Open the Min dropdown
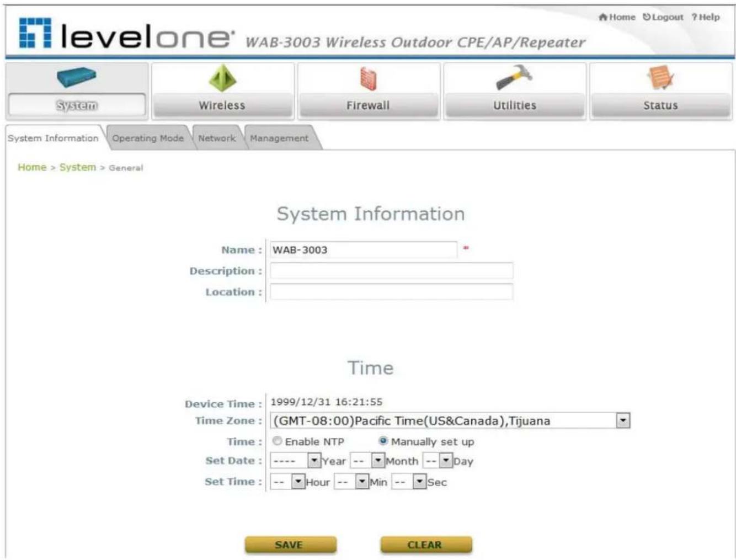This screenshot has height=560, width=736. [351, 482]
